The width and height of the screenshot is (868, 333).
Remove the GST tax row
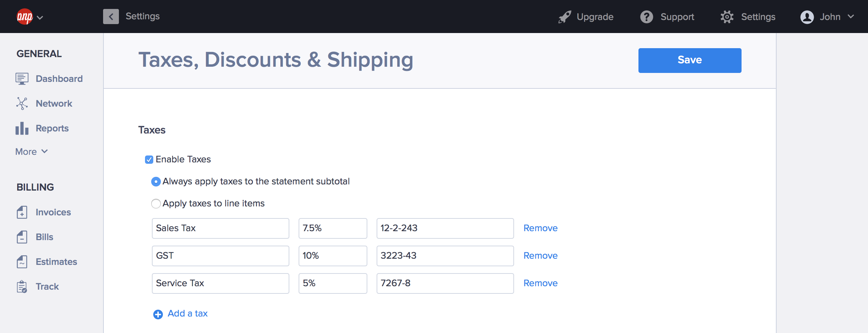(540, 256)
